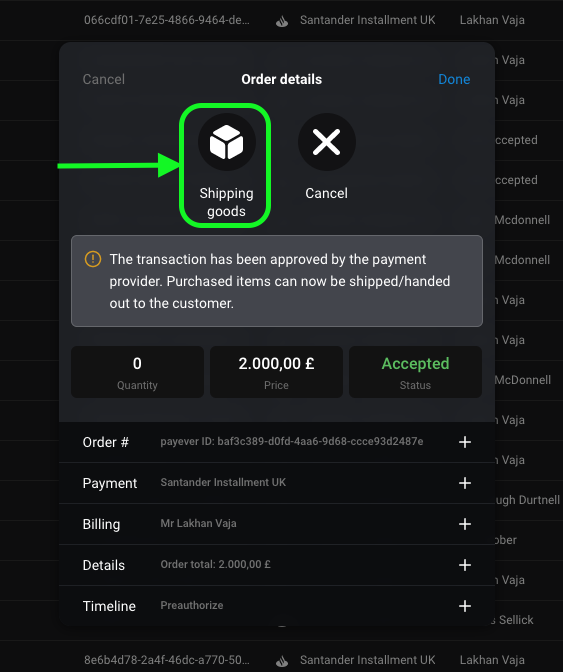The height and width of the screenshot is (672, 563).
Task: Click Mr Lakhan Vaja billing name
Action: (x=198, y=523)
